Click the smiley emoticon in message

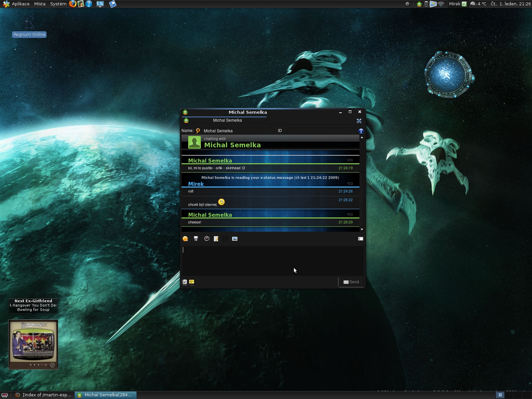(x=221, y=202)
